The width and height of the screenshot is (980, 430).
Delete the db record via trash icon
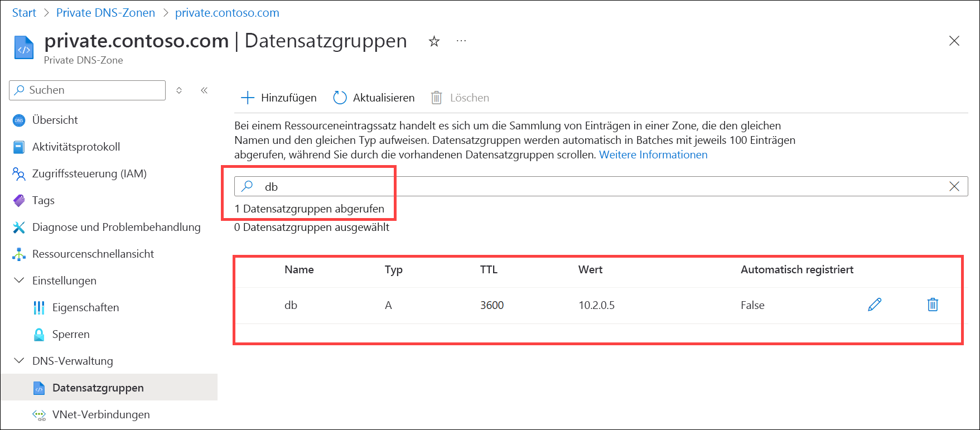click(x=933, y=305)
